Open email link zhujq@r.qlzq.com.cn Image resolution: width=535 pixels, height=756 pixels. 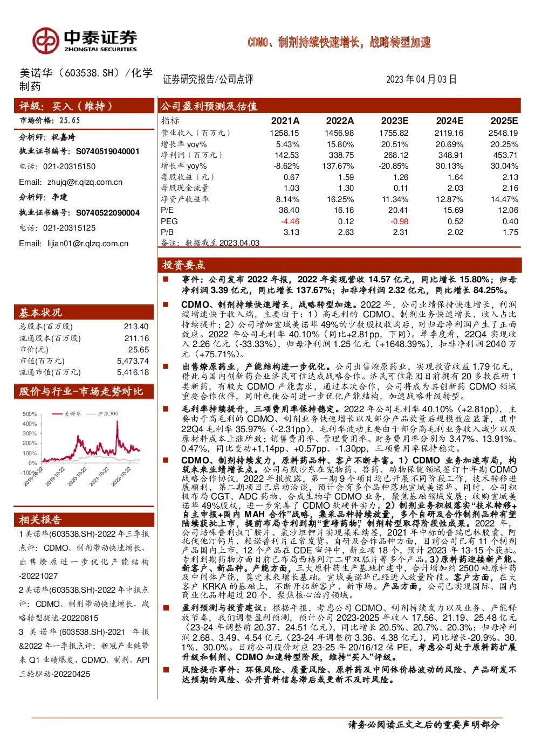[85, 182]
